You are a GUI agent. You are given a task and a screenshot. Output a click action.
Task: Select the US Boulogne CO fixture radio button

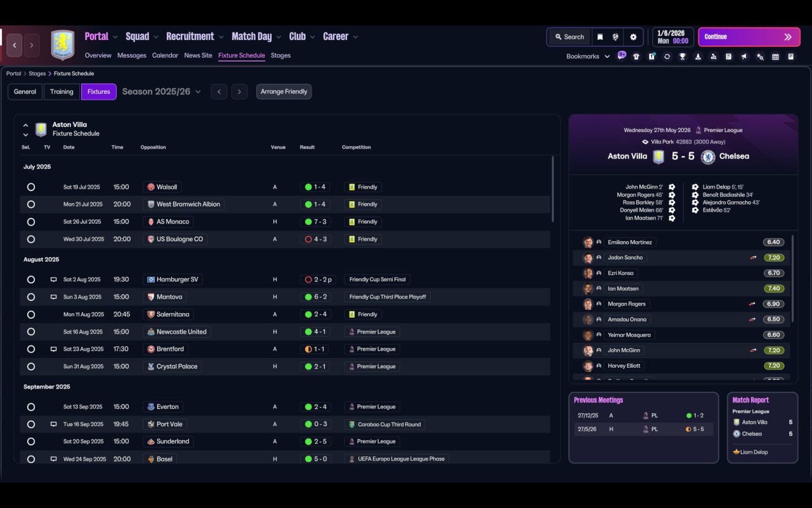[x=31, y=239]
